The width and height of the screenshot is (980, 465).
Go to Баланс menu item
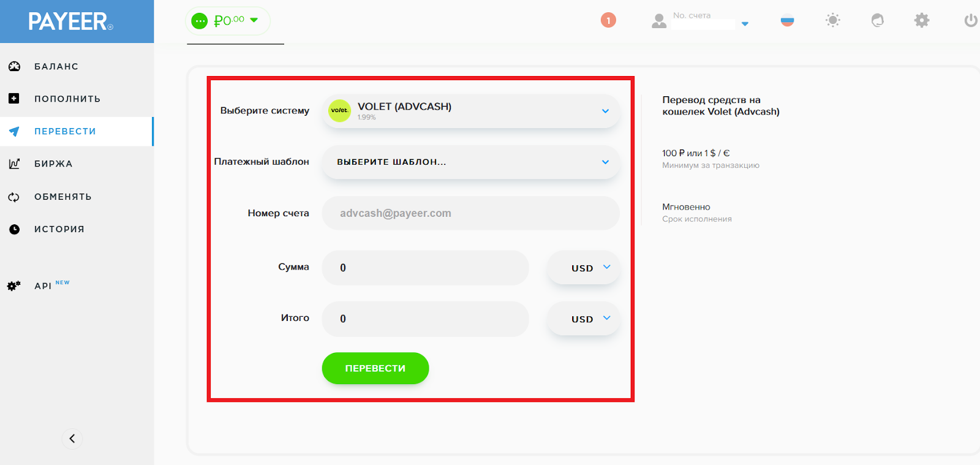(77, 66)
